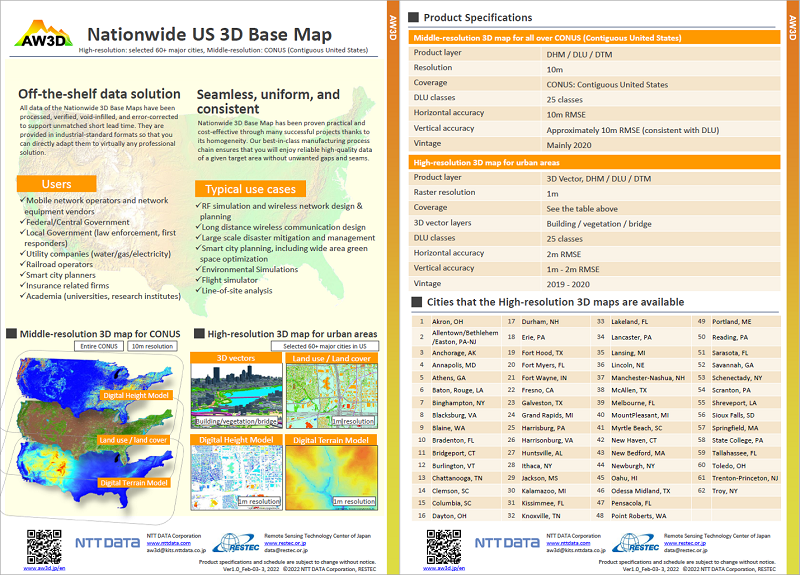This screenshot has width=800, height=575.
Task: Click the Product Specifications section heading
Action: (478, 18)
